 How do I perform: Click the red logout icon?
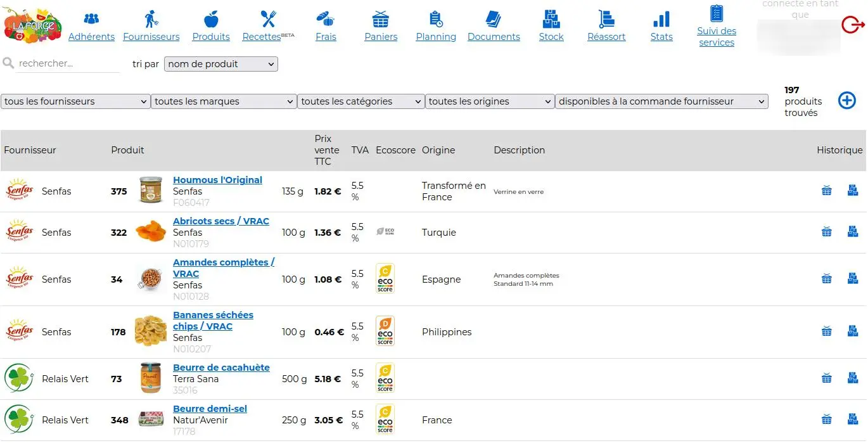[853, 25]
